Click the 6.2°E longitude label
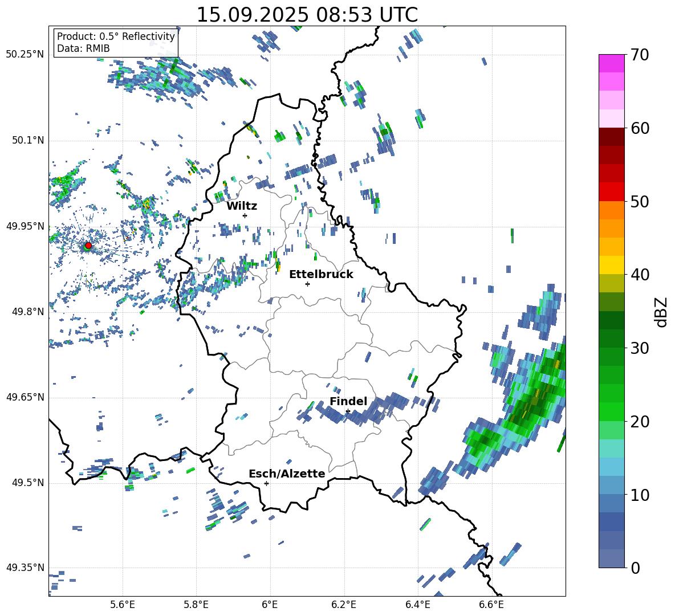Screen dimensions: 675x616 tap(344, 605)
